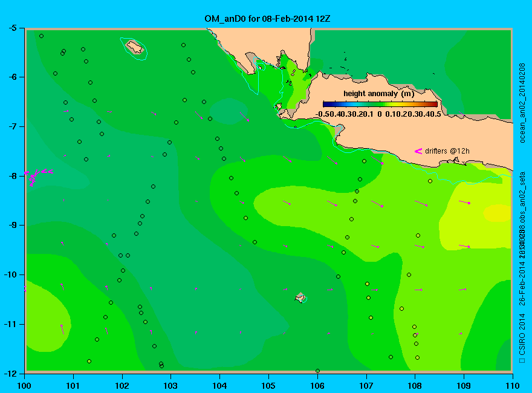The height and width of the screenshot is (393, 532).
Task: Click the height anomaly color bar
Action: click(x=380, y=104)
